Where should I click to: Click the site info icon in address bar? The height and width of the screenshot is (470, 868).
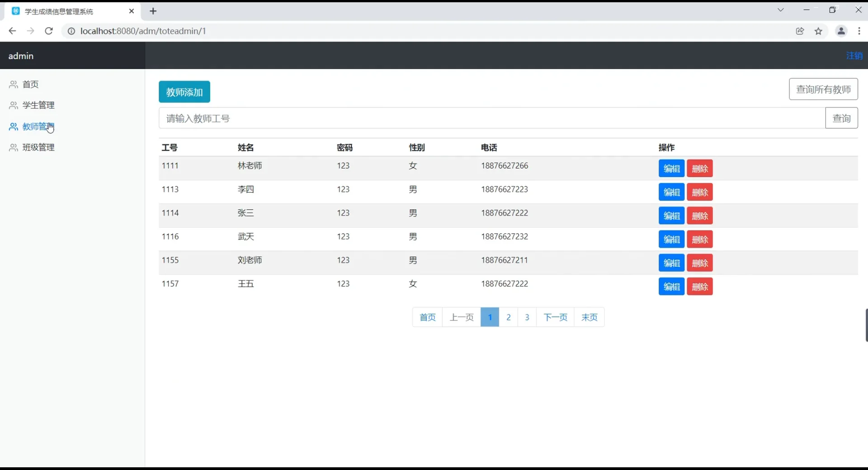71,31
